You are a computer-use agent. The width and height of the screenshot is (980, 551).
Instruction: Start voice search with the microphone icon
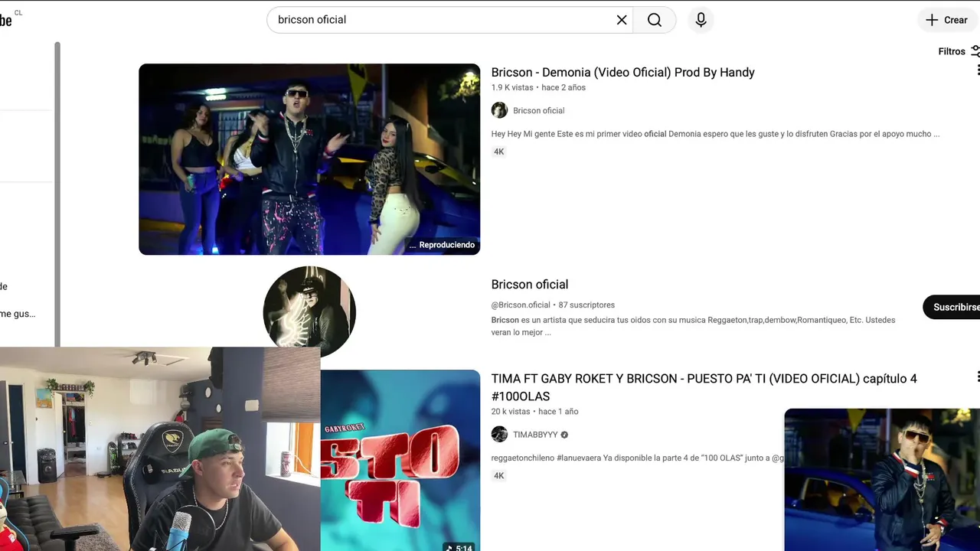pyautogui.click(x=701, y=20)
